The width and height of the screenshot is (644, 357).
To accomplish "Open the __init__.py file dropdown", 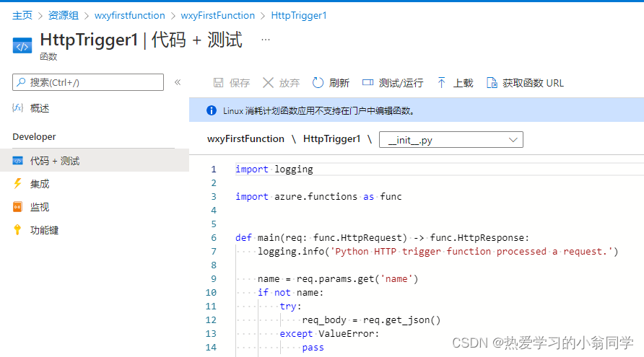I will click(x=451, y=139).
